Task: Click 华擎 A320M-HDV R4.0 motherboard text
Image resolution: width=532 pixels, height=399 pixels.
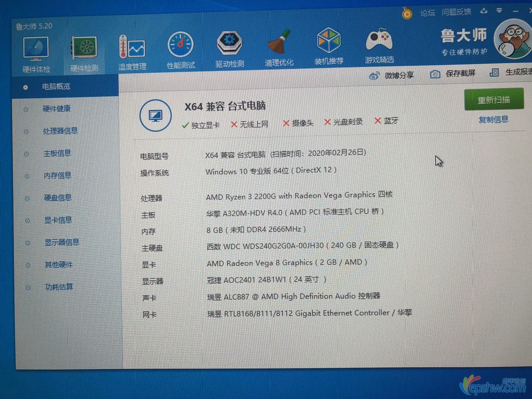Action: pos(295,212)
